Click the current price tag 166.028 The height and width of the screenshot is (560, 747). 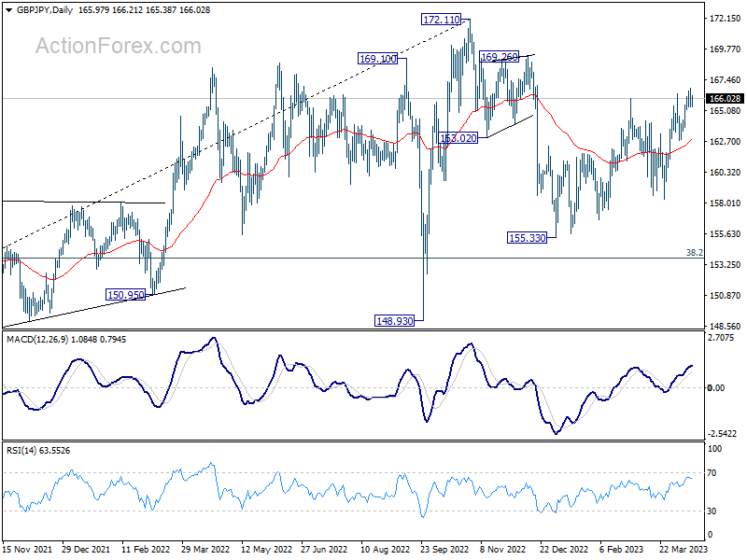(725, 99)
